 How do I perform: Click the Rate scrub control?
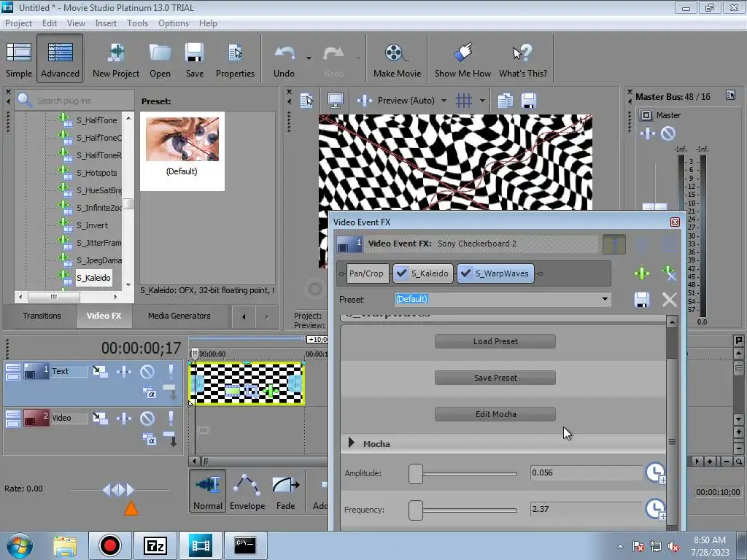click(119, 489)
